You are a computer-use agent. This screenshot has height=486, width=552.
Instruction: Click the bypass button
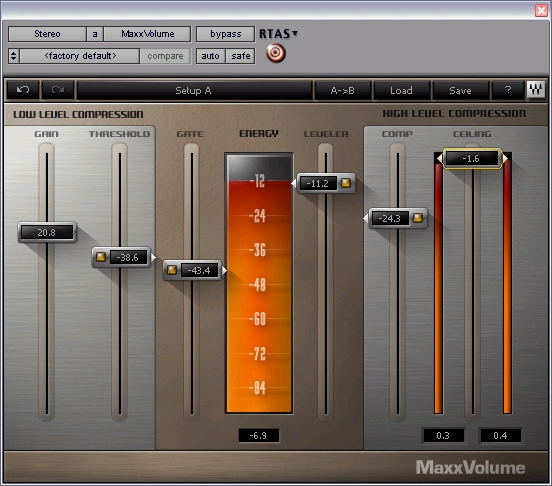tap(226, 34)
